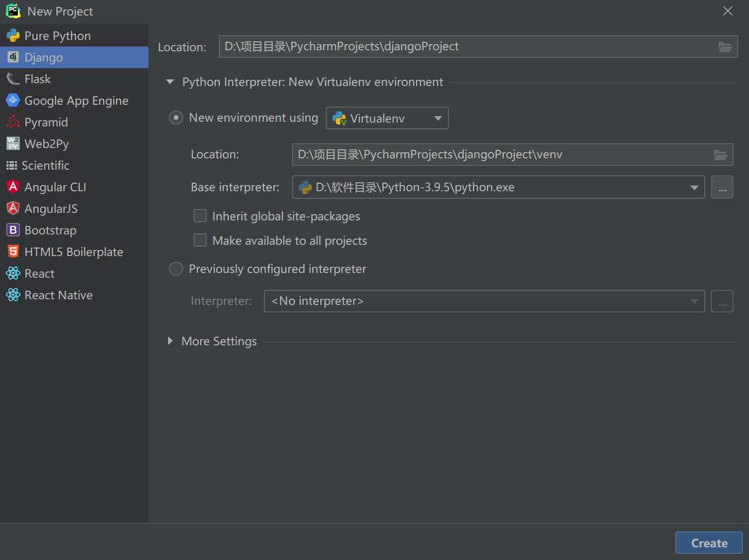Select AngularJS project type
The width and height of the screenshot is (749, 560).
(x=74, y=209)
